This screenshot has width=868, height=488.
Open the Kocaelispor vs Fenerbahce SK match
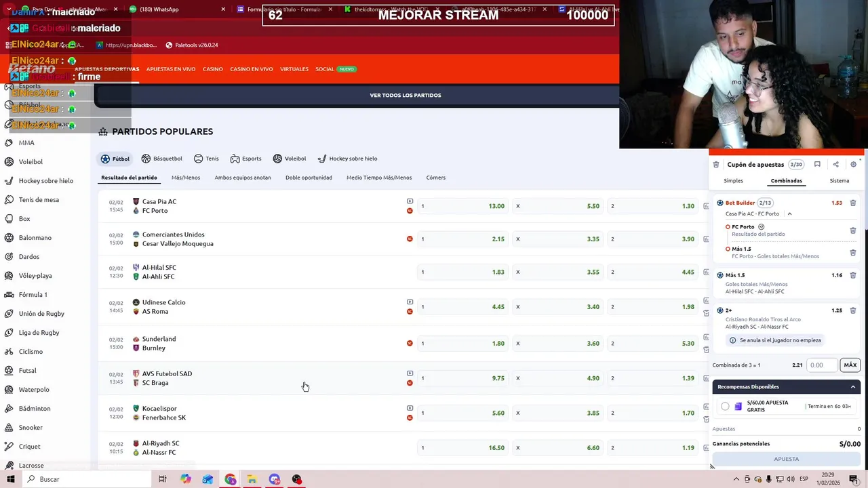pos(163,413)
